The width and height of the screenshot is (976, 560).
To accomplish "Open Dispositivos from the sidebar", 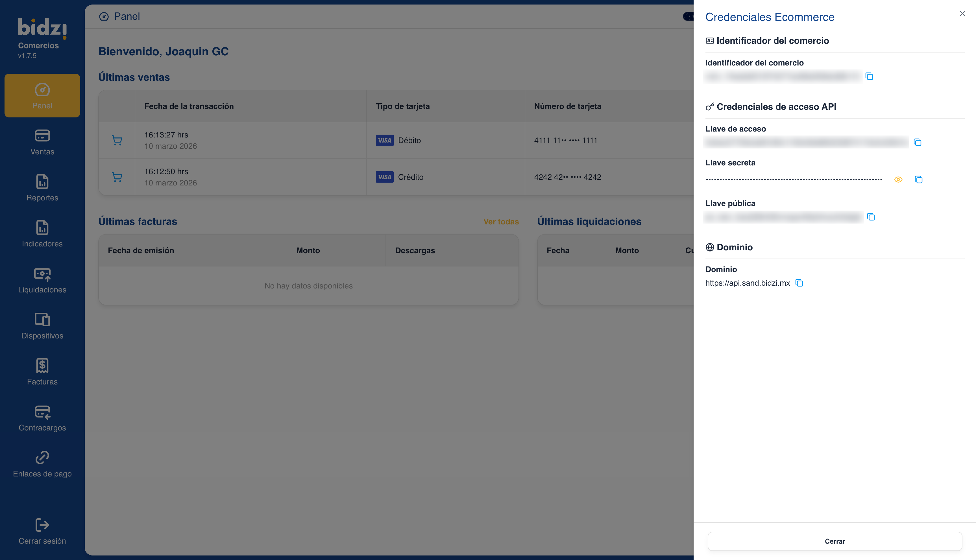I will [42, 326].
